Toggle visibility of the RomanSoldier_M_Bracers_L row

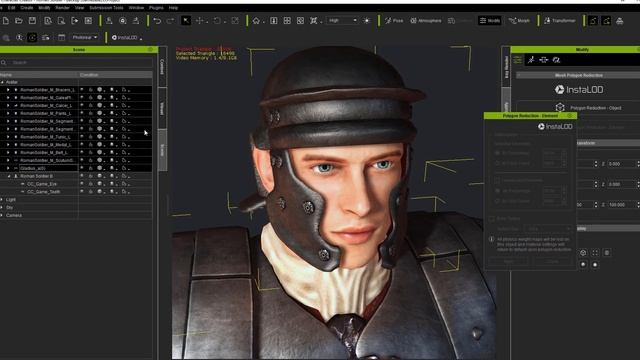coord(82,90)
